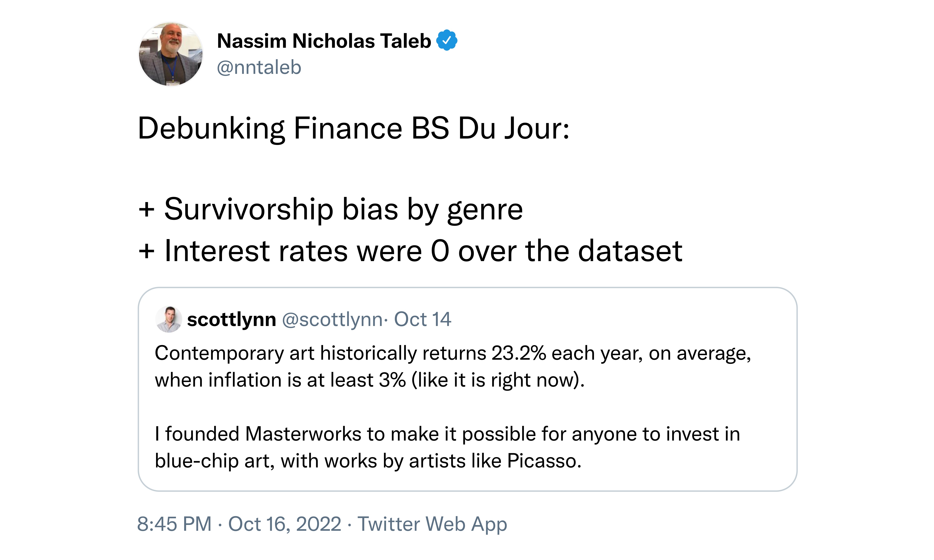Click the Oct 16, 2022 date
Image resolution: width=934 pixels, height=560 pixels.
click(284, 524)
